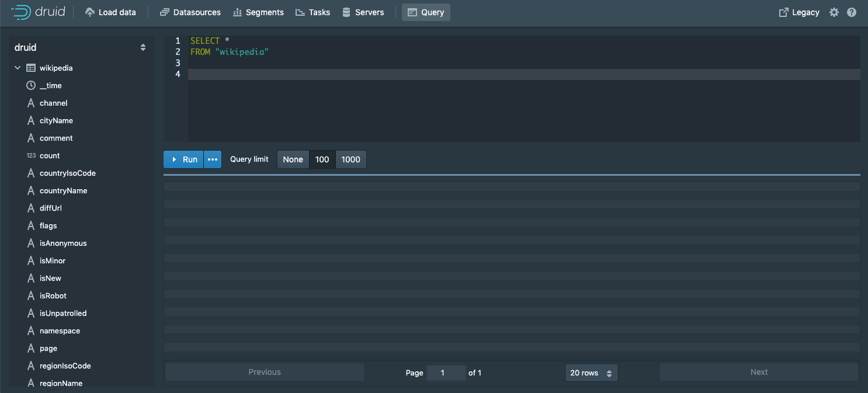Image resolution: width=868 pixels, height=393 pixels.
Task: Select the channel column
Action: (54, 103)
